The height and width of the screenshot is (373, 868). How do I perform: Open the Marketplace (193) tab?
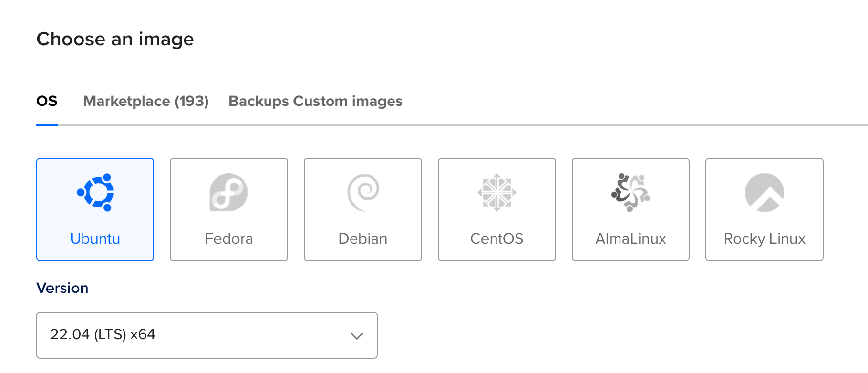click(x=146, y=101)
